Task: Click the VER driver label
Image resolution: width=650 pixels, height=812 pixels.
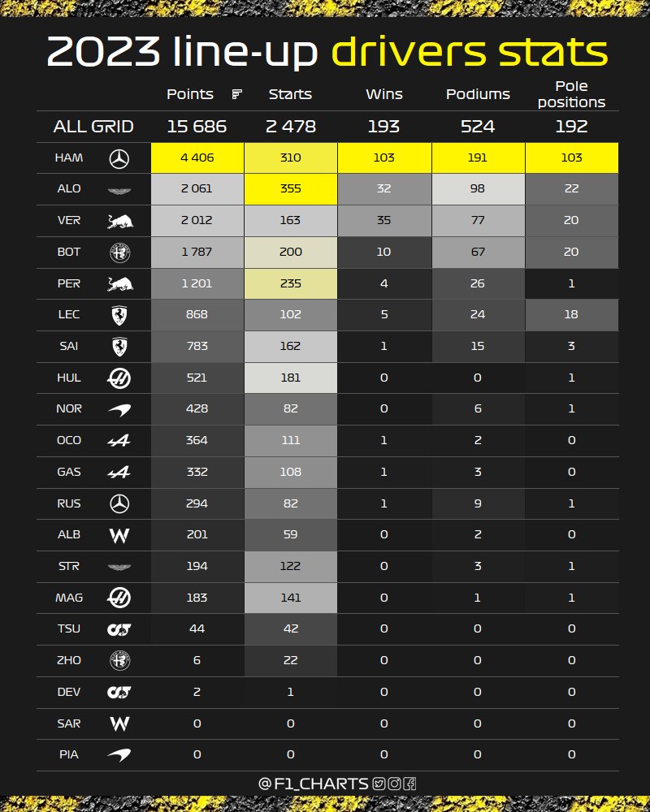Action: [x=69, y=221]
